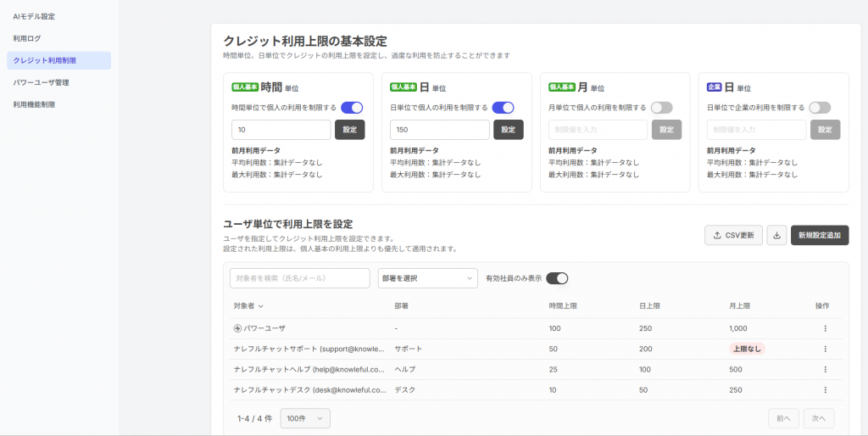This screenshot has width=868, height=436.
Task: Click the 新規設定追加 button
Action: (819, 235)
